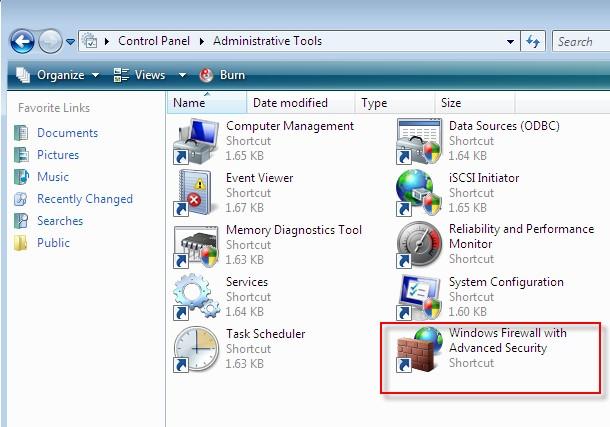Select the Task Scheduler clock icon
The width and height of the screenshot is (610, 427).
[x=196, y=349]
